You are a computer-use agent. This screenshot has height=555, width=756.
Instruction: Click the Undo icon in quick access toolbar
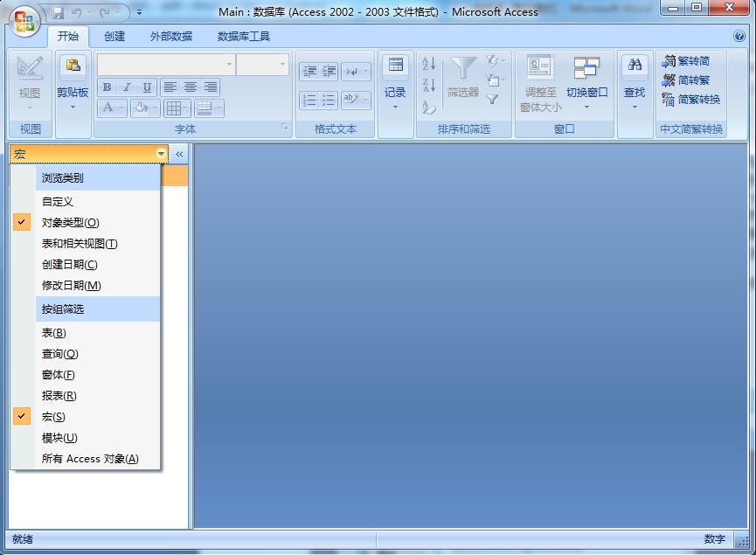[76, 12]
